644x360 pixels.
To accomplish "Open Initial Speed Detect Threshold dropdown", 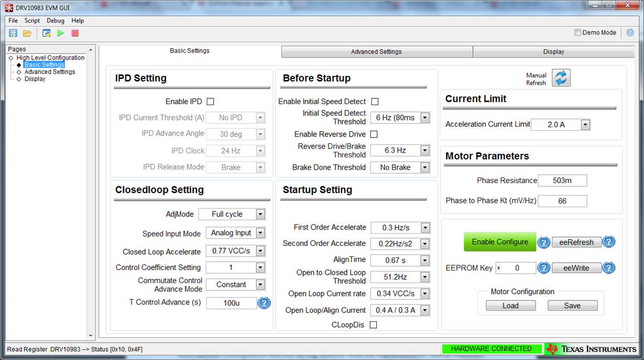I will pyautogui.click(x=400, y=118).
